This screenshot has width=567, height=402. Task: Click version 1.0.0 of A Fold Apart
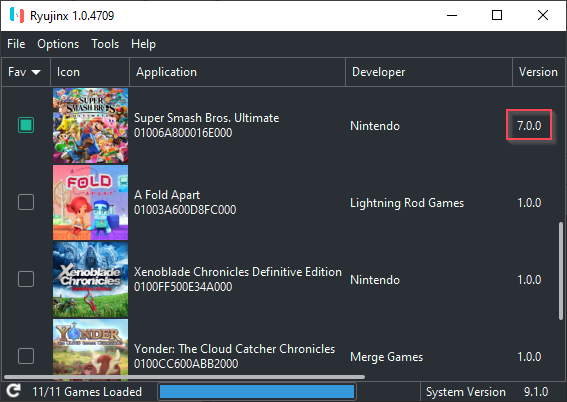tap(529, 202)
